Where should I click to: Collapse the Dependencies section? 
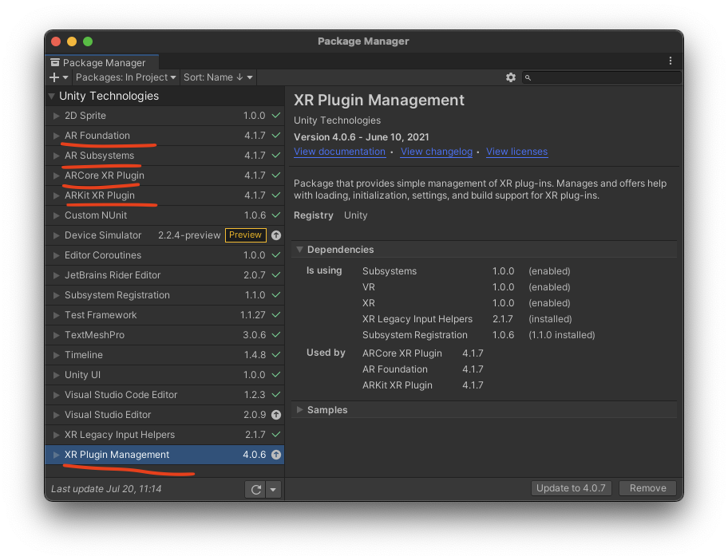pos(300,250)
